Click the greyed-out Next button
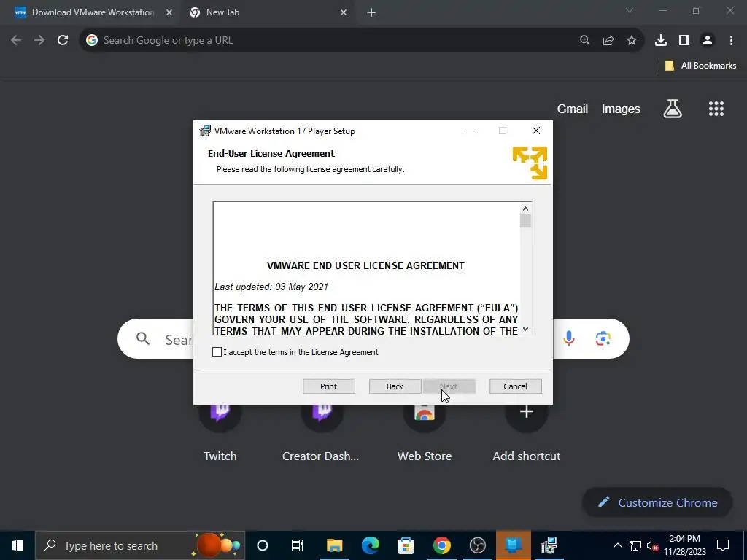The height and width of the screenshot is (560, 747). click(449, 386)
